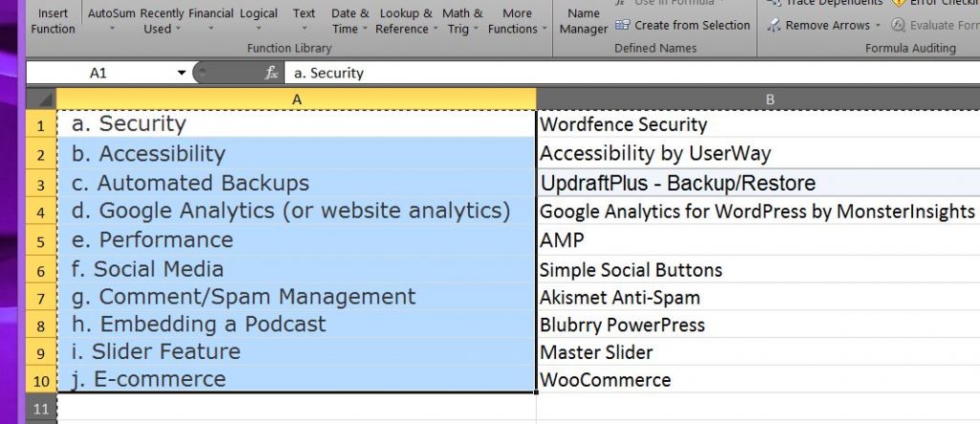Expand the Math & Trig functions
This screenshot has width=980, height=424.
[x=462, y=21]
